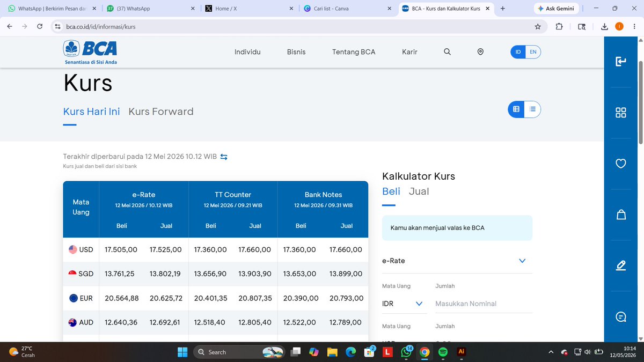
Task: Select the table grid view toggle
Action: (516, 109)
